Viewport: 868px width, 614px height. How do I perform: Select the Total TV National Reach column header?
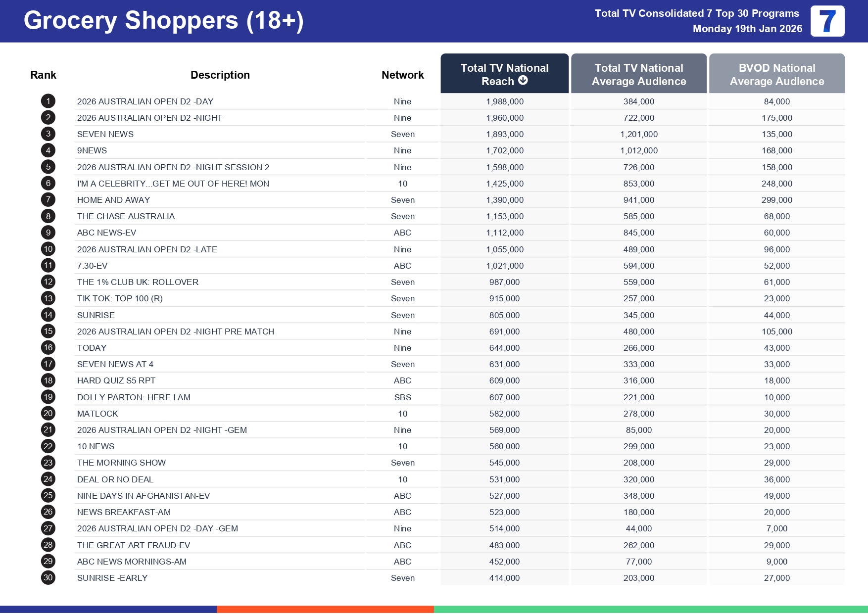pos(504,73)
